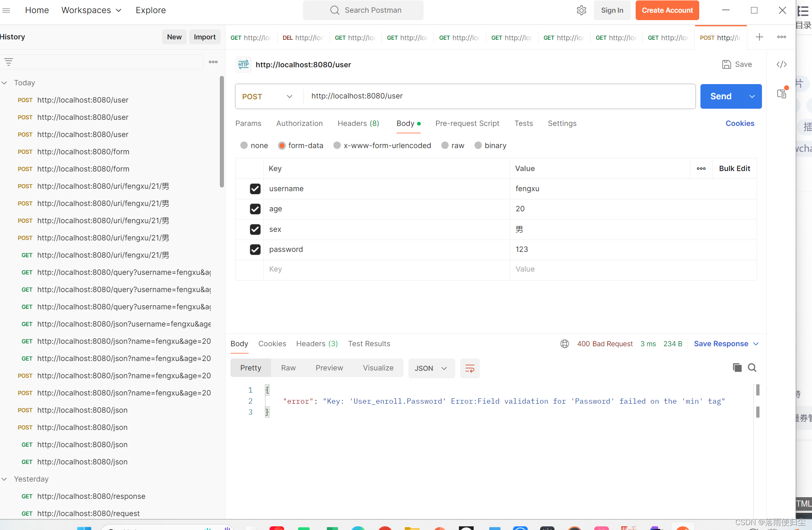Open the related info panel icon with red dot
812x530 pixels.
pyautogui.click(x=782, y=94)
